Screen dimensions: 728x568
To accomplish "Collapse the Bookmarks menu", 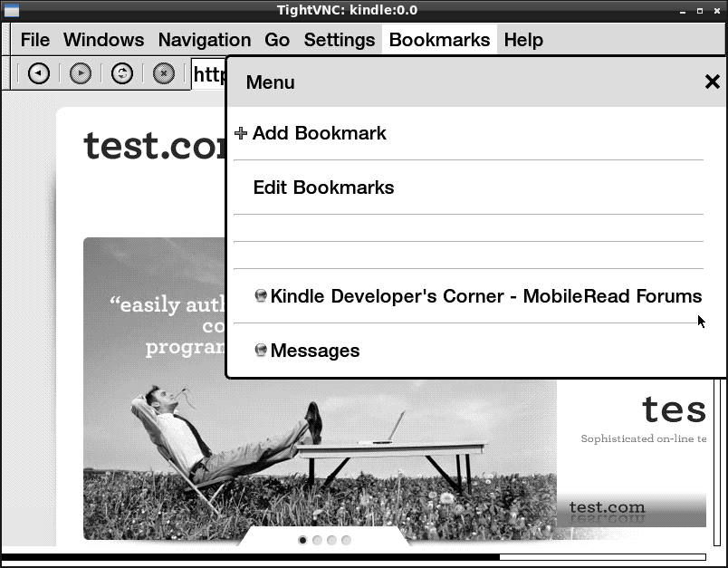I will 439,40.
